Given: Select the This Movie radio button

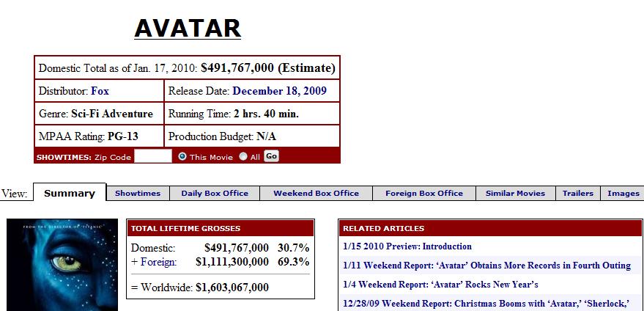Looking at the screenshot, I should click(182, 157).
